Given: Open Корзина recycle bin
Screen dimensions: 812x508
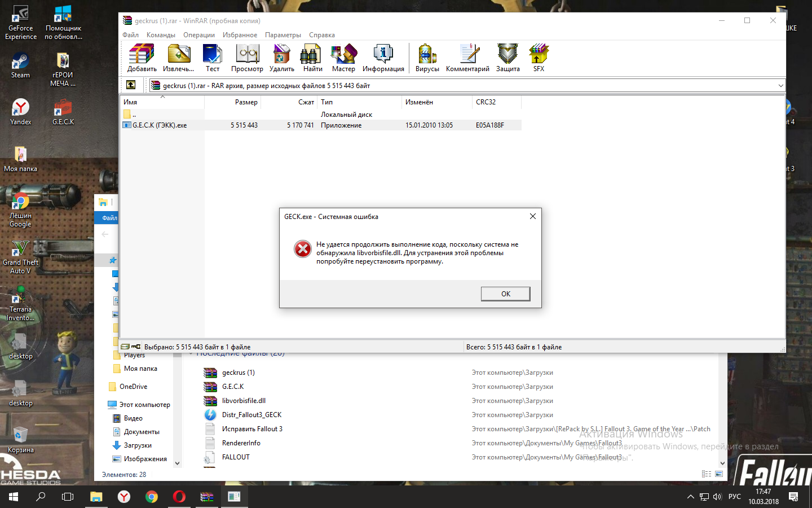Looking at the screenshot, I should 20,440.
